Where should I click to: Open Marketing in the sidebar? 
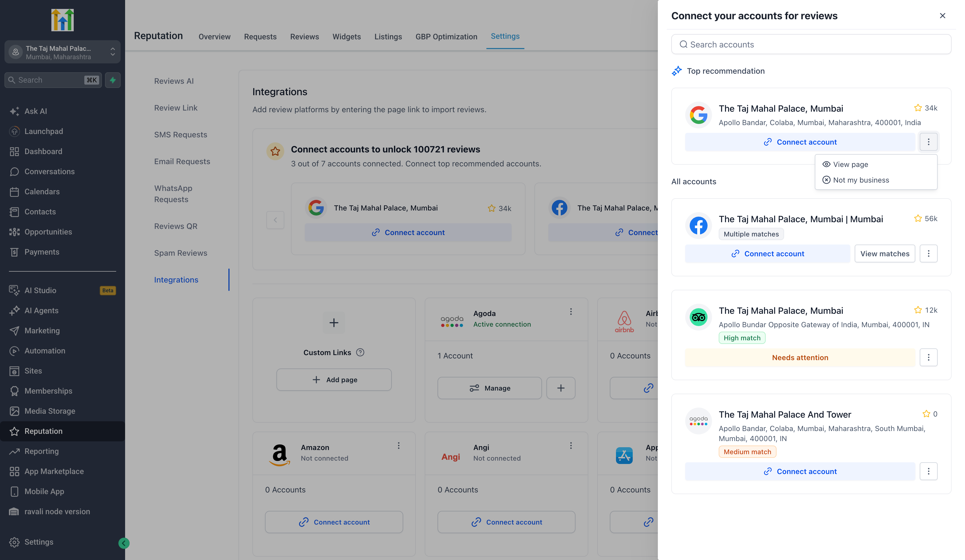pyautogui.click(x=63, y=330)
